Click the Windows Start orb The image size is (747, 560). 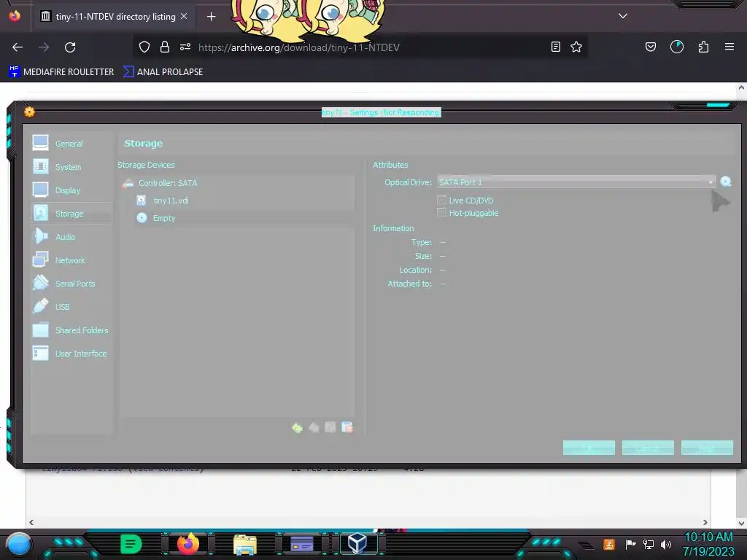coord(19,544)
